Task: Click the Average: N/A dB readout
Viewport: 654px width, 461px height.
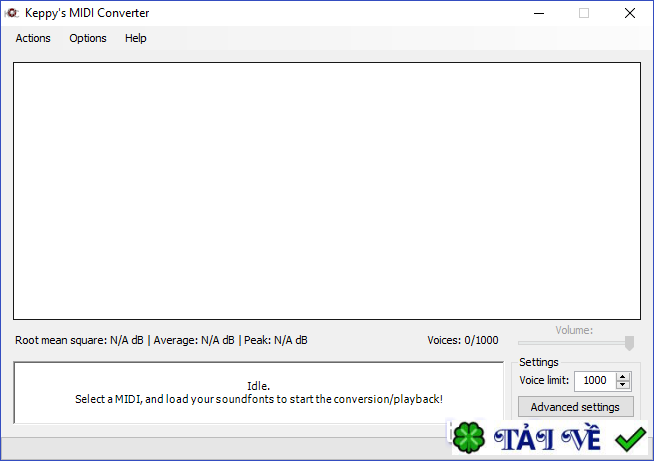Action: pyautogui.click(x=194, y=340)
